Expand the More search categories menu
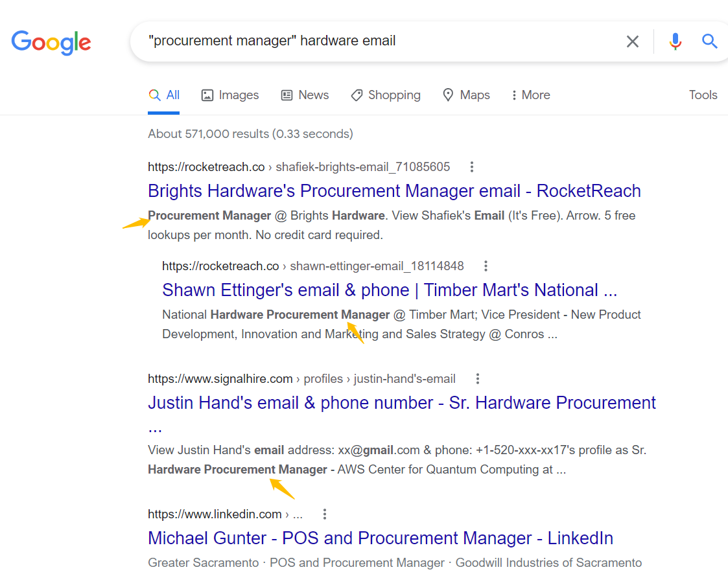 pos(531,95)
